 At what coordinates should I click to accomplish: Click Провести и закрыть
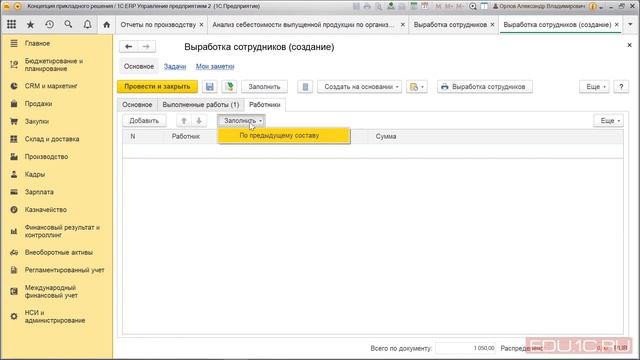[157, 87]
